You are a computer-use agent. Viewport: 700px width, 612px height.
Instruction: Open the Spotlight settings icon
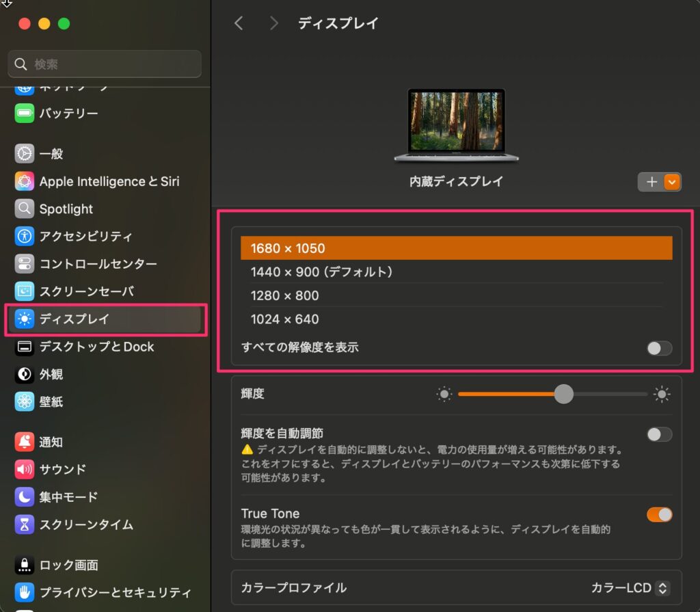[x=25, y=209]
